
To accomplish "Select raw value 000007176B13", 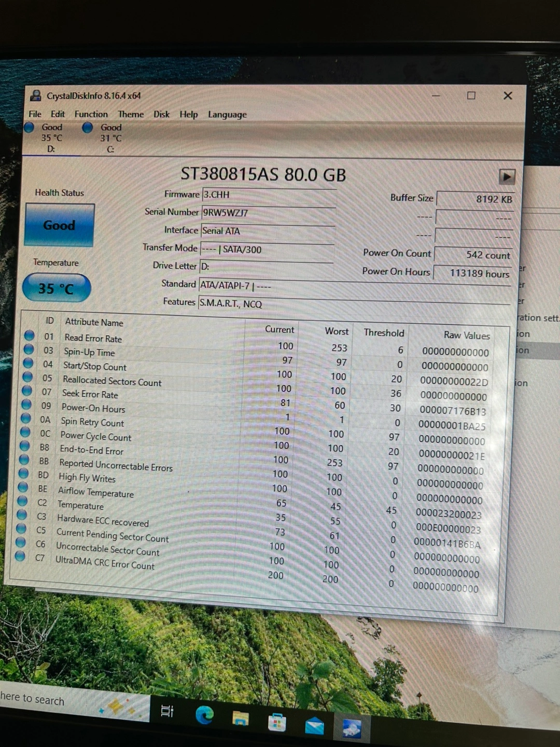I will pyautogui.click(x=453, y=411).
